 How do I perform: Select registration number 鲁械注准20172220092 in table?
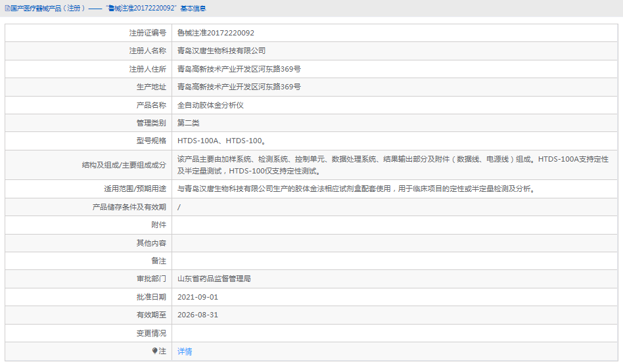pyautogui.click(x=216, y=33)
